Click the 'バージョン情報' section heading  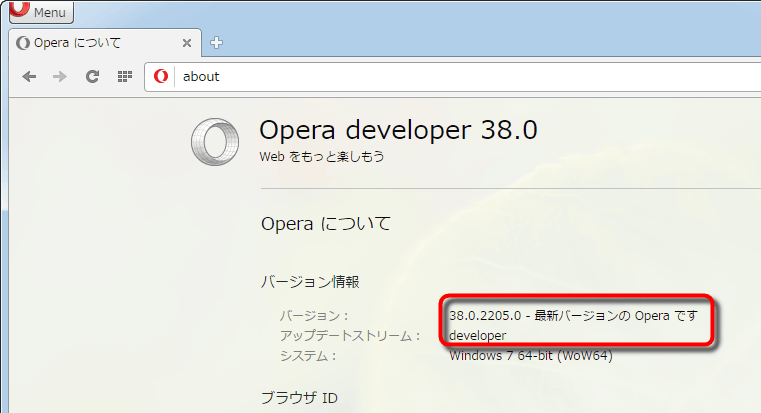click(310, 282)
